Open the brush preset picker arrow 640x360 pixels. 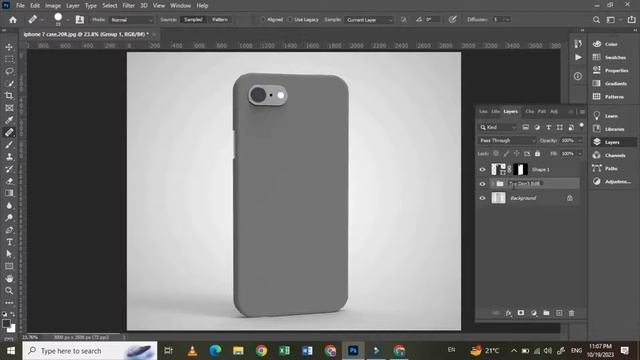click(x=68, y=20)
